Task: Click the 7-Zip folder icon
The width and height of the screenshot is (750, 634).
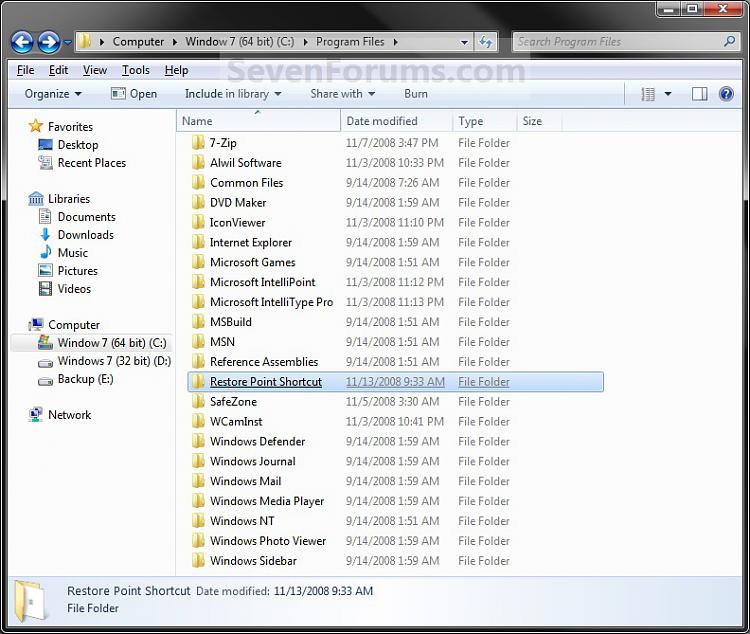Action: pyautogui.click(x=198, y=143)
